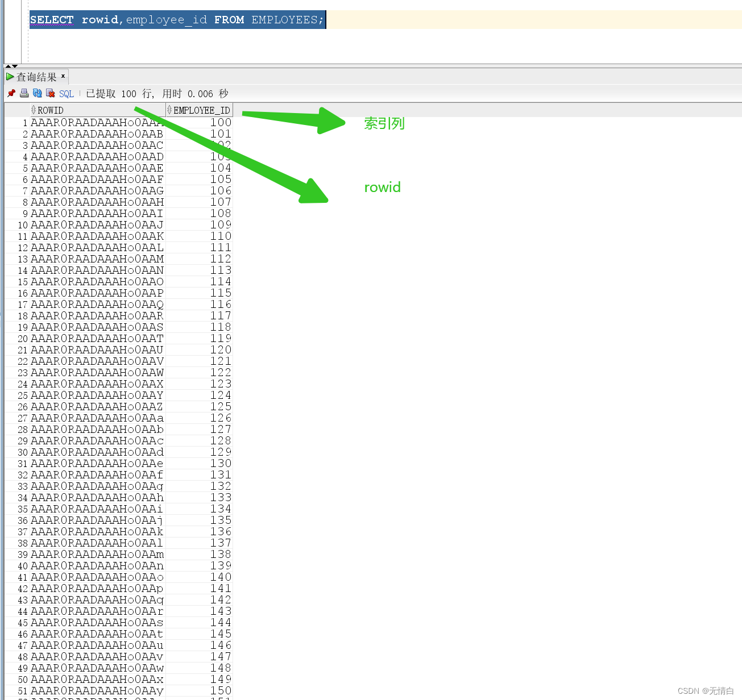
Task: Click row number 44 in the grid
Action: pos(17,611)
